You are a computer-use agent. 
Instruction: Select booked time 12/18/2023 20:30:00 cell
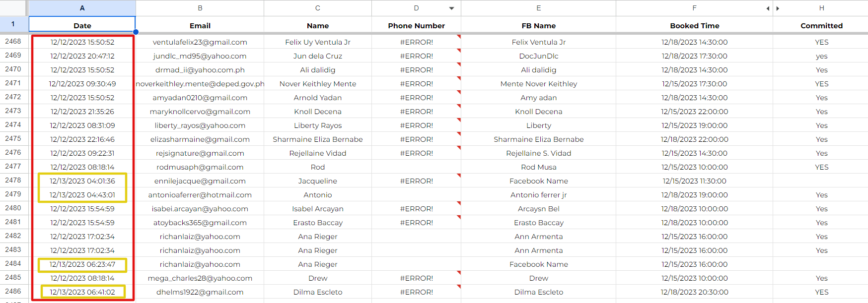694,292
